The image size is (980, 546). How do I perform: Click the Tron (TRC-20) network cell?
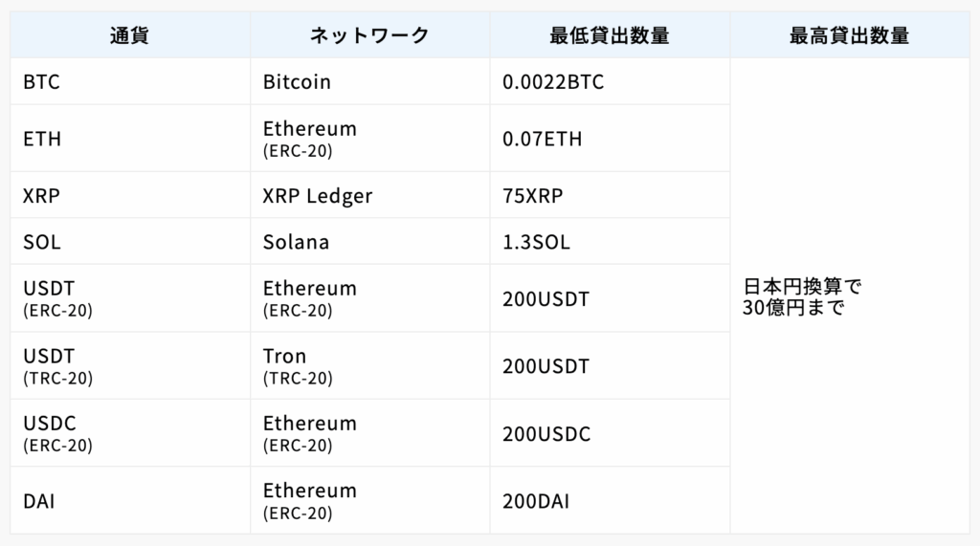click(298, 366)
